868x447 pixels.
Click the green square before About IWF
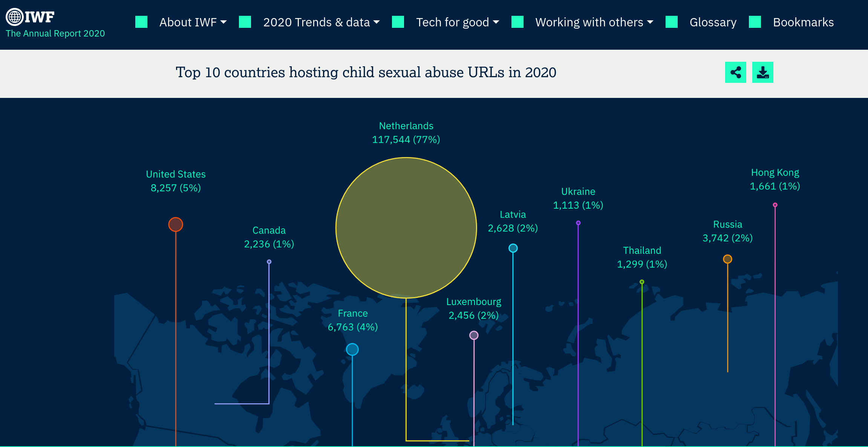pos(141,22)
